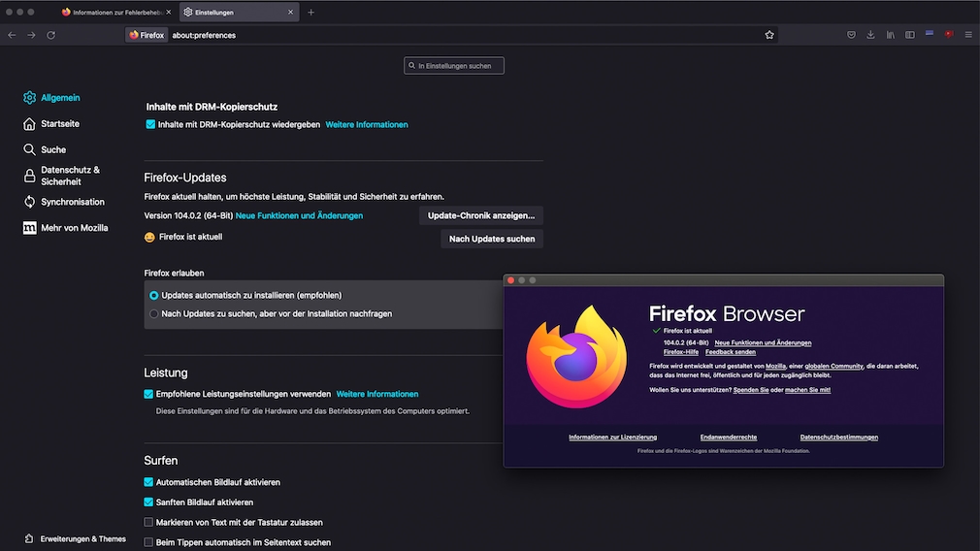Enable Beim Tippen automatisch im Seitentext suchen
This screenshot has width=980, height=551.
(x=148, y=542)
